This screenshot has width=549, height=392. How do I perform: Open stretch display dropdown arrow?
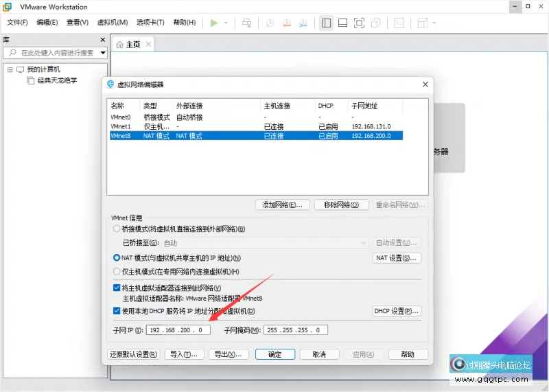coord(434,23)
